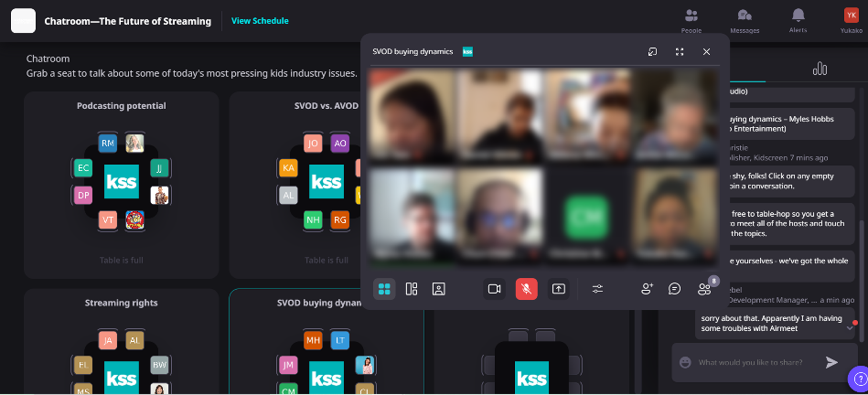
Task: Open the emoji picker in chat
Action: (685, 362)
